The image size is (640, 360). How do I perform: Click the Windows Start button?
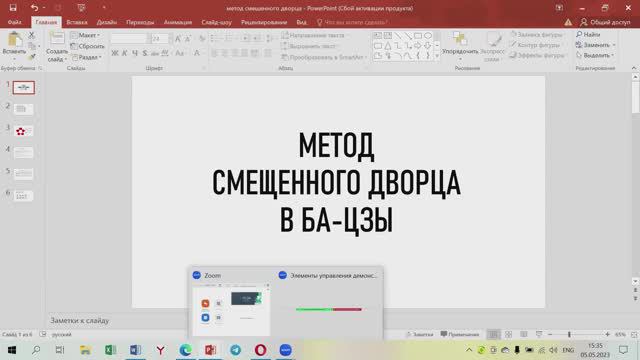point(12,350)
